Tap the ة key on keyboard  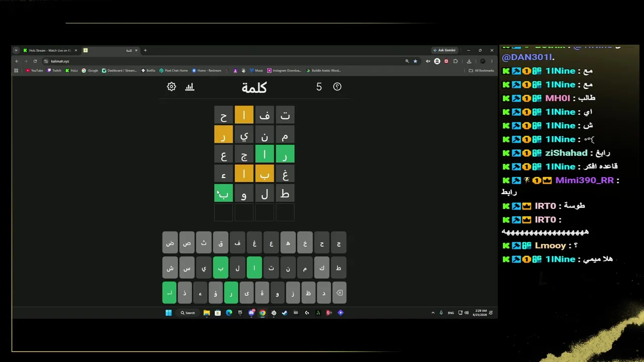262,293
